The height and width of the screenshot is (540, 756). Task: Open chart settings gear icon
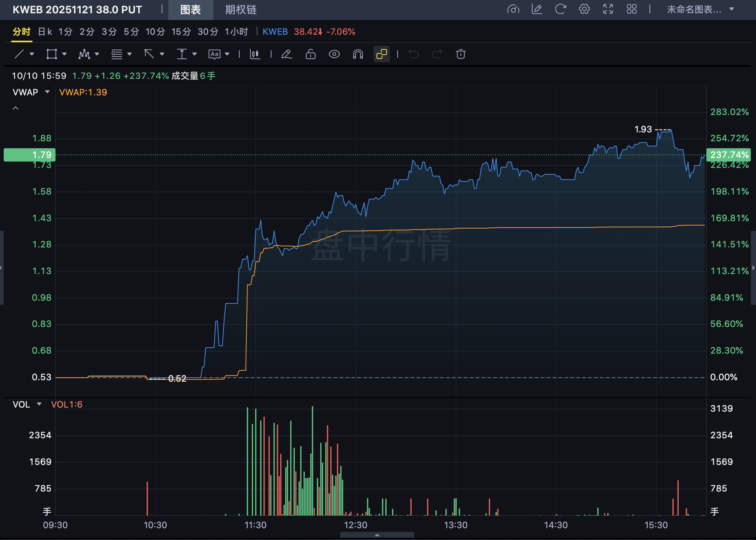[584, 9]
